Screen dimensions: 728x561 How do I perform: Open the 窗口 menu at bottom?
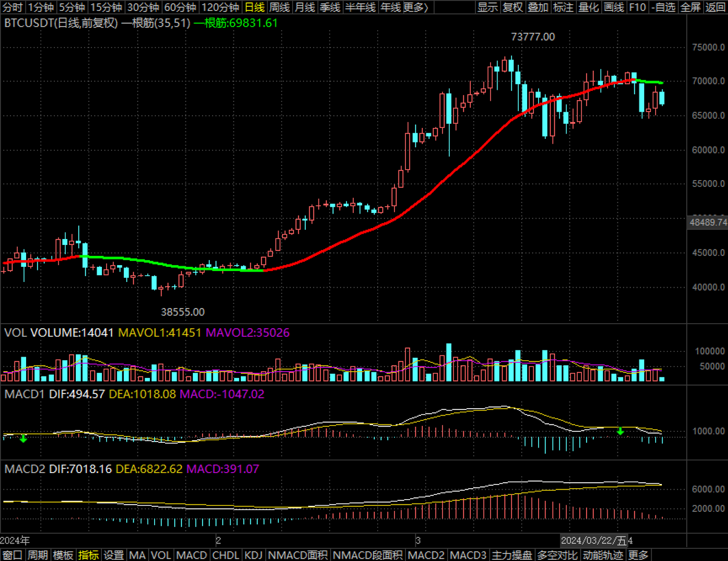(x=13, y=555)
